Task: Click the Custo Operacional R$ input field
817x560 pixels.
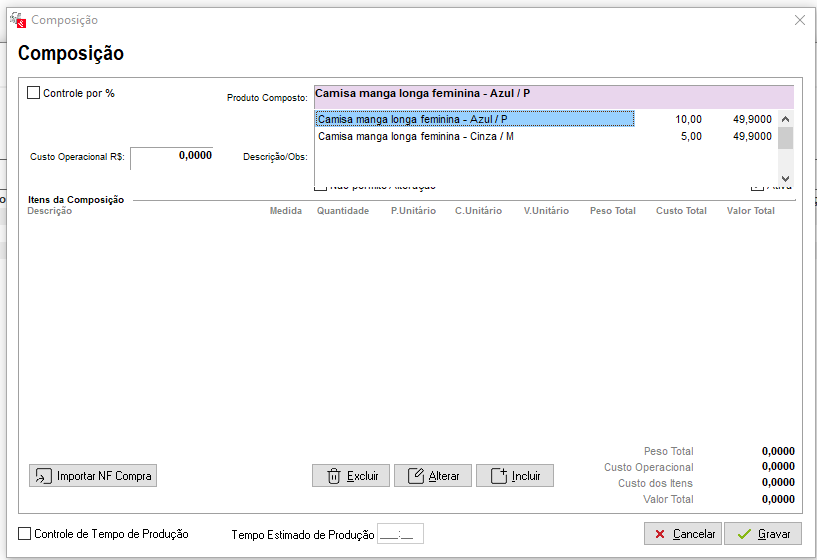Action: tap(171, 157)
